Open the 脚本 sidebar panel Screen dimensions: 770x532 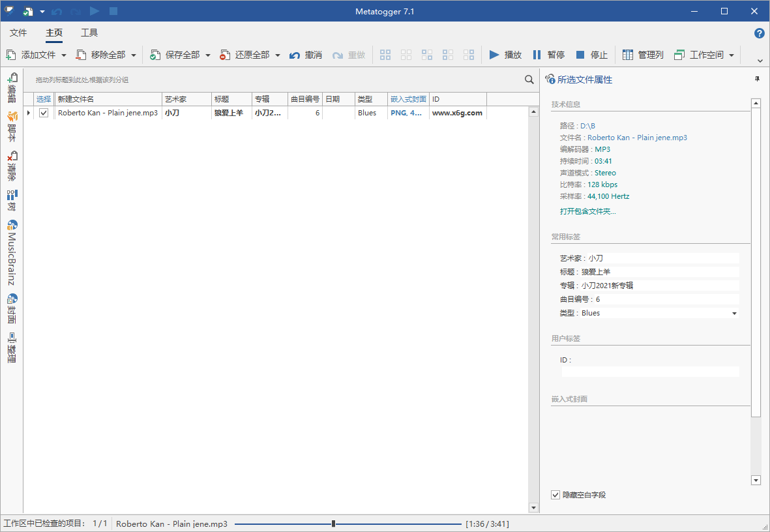[12, 126]
